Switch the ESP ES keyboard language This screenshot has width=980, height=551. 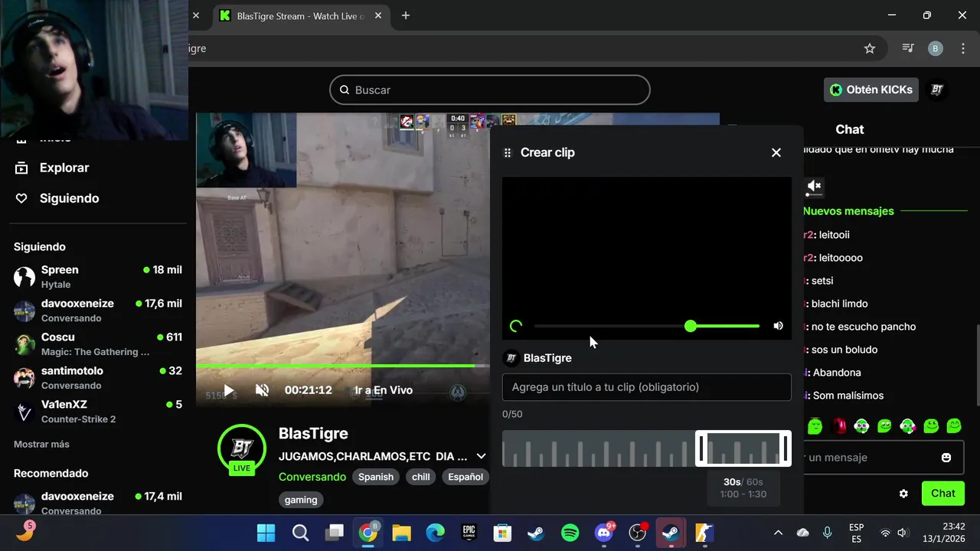pyautogui.click(x=857, y=533)
